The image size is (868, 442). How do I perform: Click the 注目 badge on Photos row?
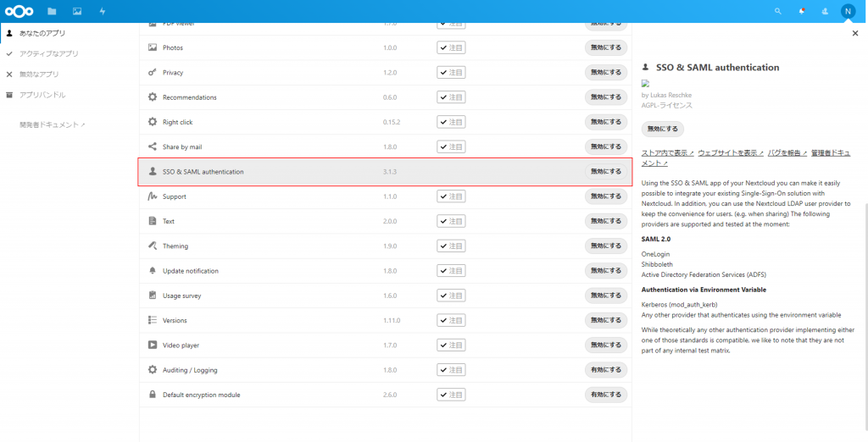tap(451, 47)
